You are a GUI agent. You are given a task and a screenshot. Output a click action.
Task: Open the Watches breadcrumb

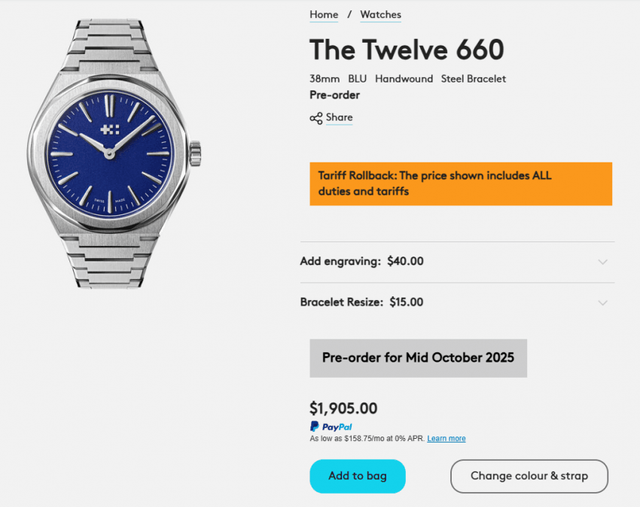(380, 15)
